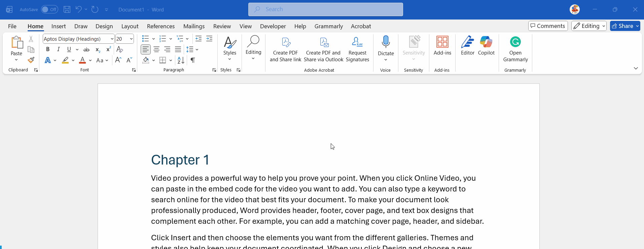
Task: Open the font name combo box
Action: (78, 39)
